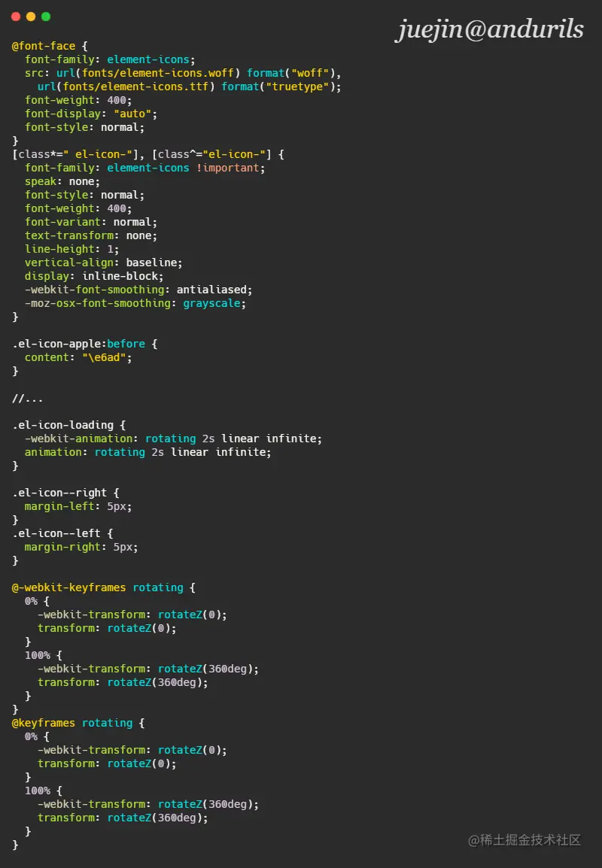This screenshot has height=868, width=602.
Task: Click "-moz-osx-font-smoothing: grayscale;" line
Action: [x=135, y=303]
